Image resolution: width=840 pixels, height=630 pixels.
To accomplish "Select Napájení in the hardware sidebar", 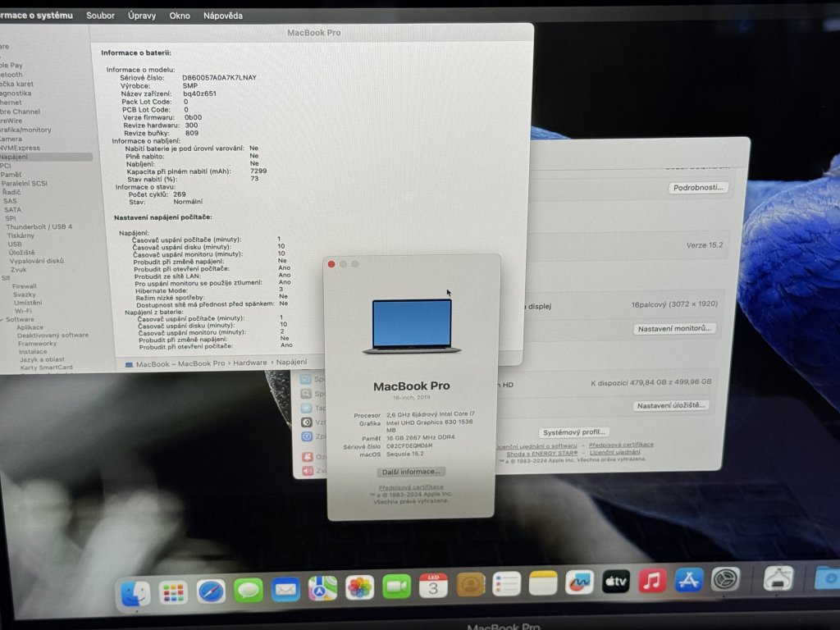I will (x=46, y=157).
